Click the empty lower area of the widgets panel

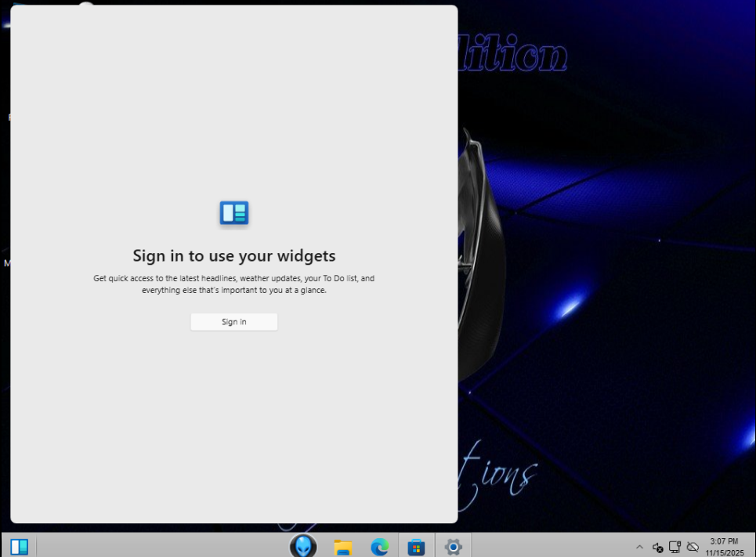pos(233,439)
